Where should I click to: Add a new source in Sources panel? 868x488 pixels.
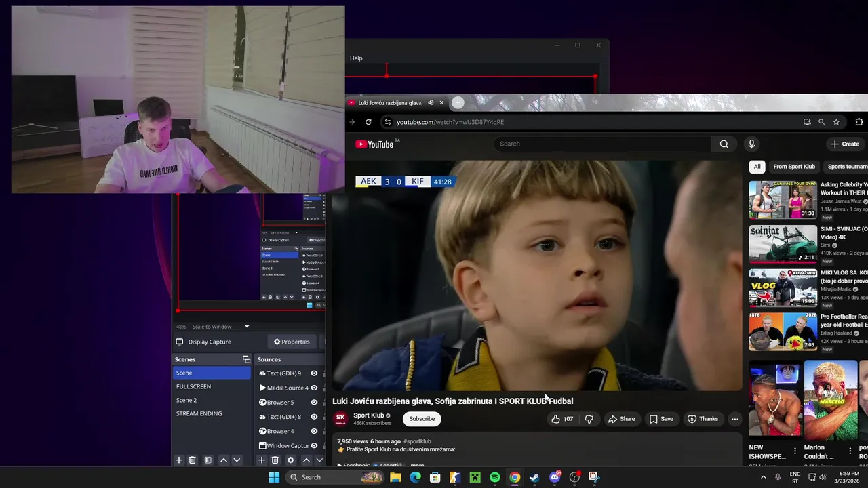[x=262, y=460]
